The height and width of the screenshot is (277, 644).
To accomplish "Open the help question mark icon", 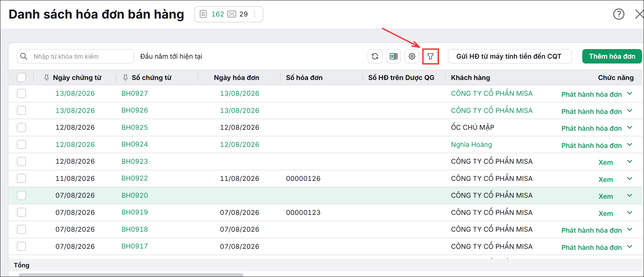I will coord(619,14).
